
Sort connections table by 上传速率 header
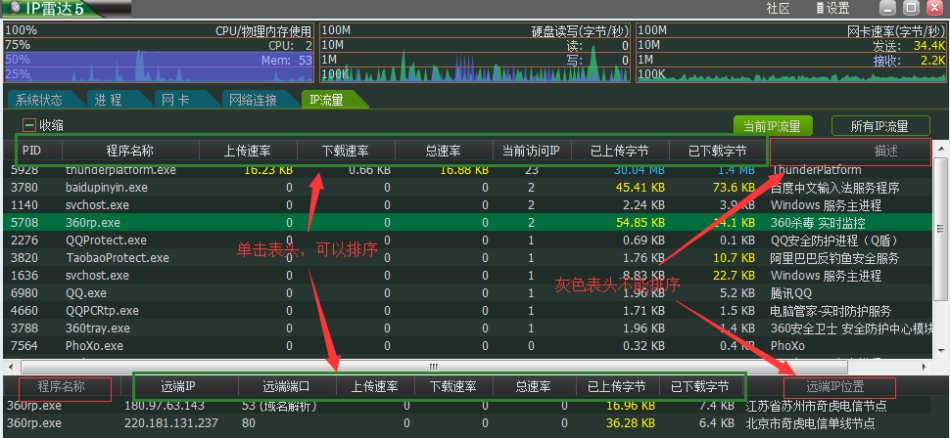[x=375, y=387]
